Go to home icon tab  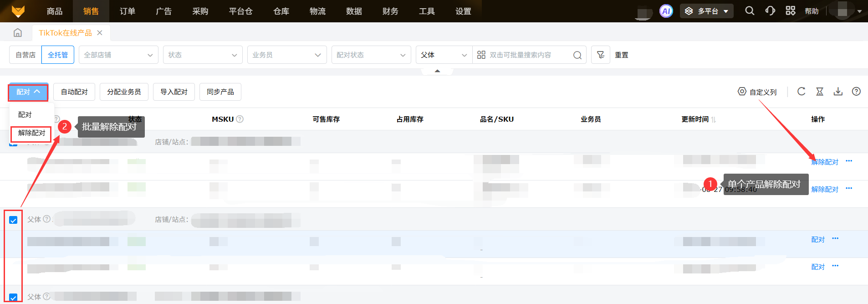pos(18,32)
